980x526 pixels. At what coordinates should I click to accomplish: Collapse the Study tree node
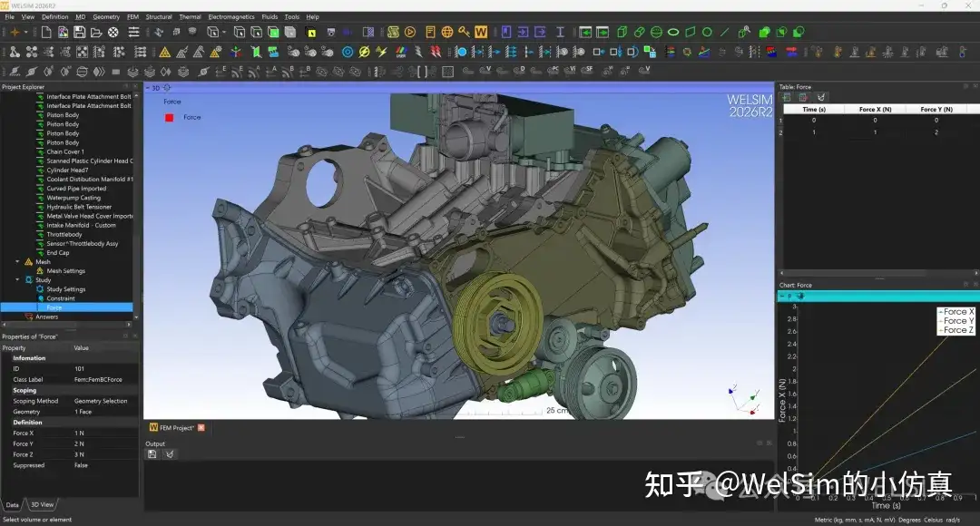(x=17, y=280)
